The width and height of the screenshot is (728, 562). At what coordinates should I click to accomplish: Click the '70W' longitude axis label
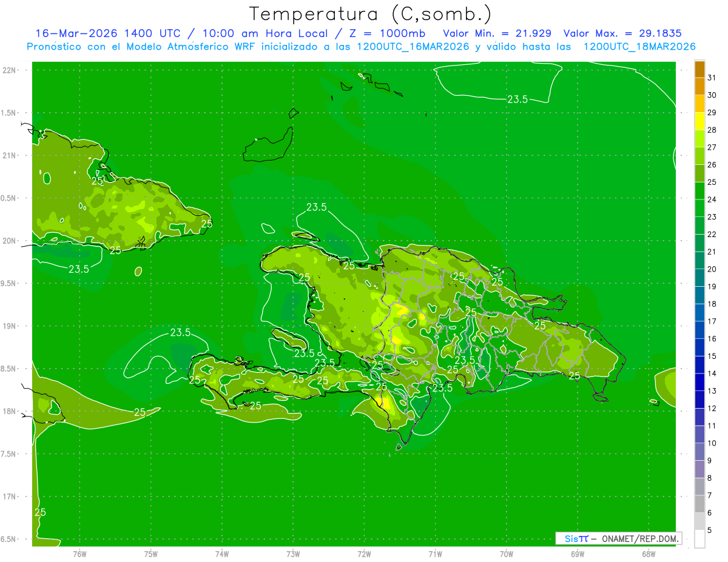pos(507,554)
